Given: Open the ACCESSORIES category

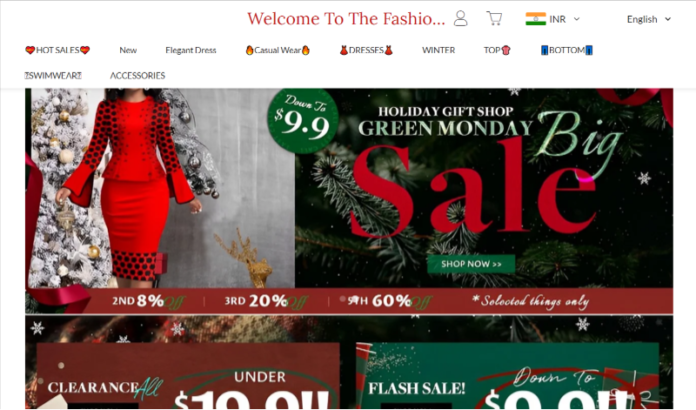Looking at the screenshot, I should coord(138,75).
